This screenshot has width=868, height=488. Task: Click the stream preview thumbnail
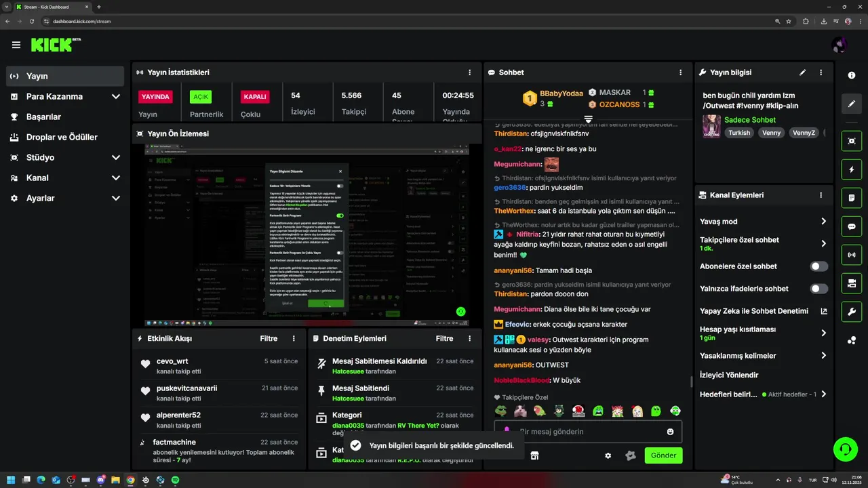point(307,235)
